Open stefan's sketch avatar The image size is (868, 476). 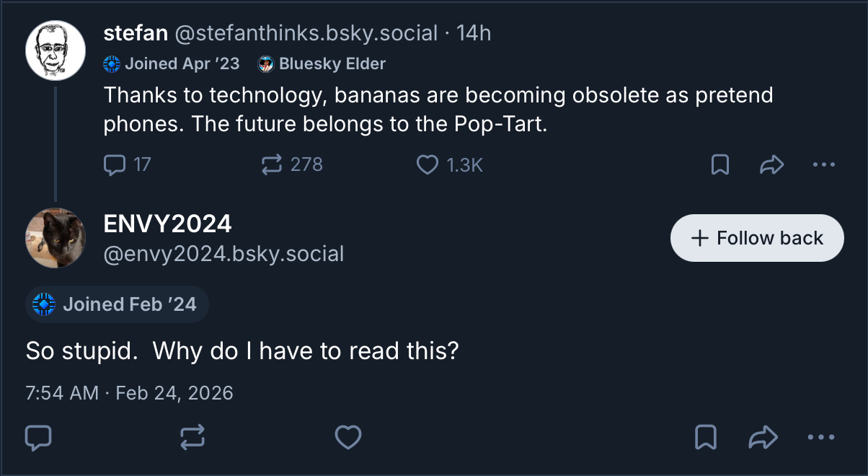coord(56,50)
